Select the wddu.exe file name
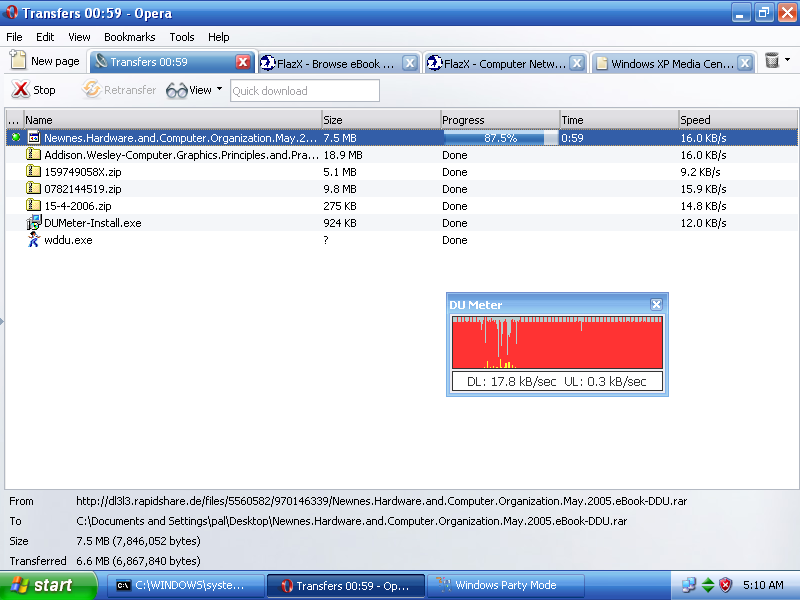Viewport: 800px width, 600px height. [68, 240]
